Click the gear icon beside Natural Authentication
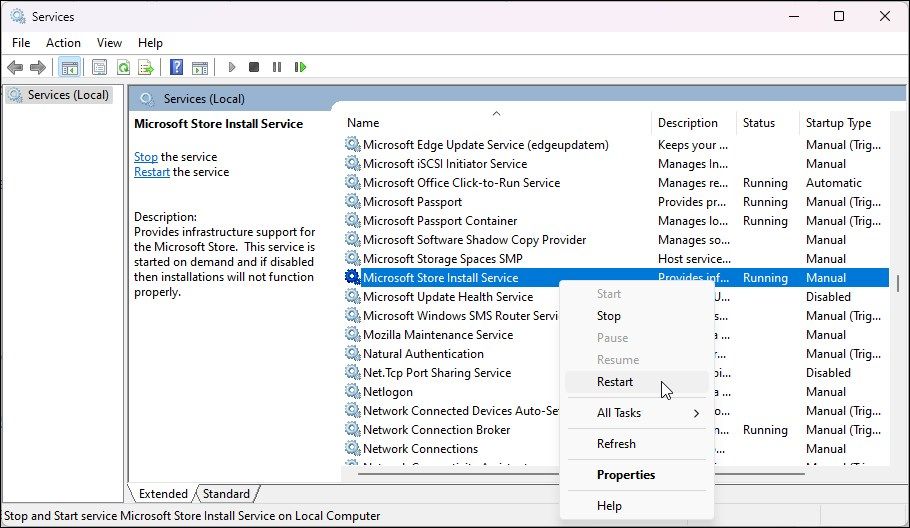Image resolution: width=910 pixels, height=528 pixels. [352, 353]
